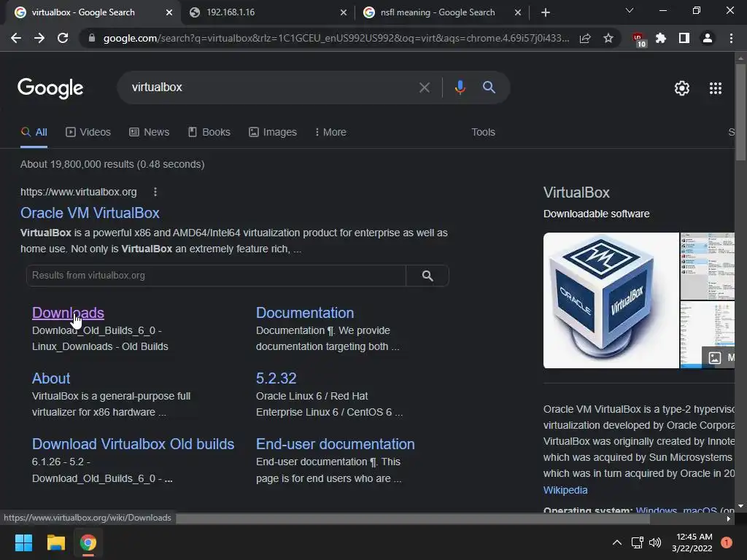Select the All results filter
The width and height of the screenshot is (747, 560).
(34, 133)
